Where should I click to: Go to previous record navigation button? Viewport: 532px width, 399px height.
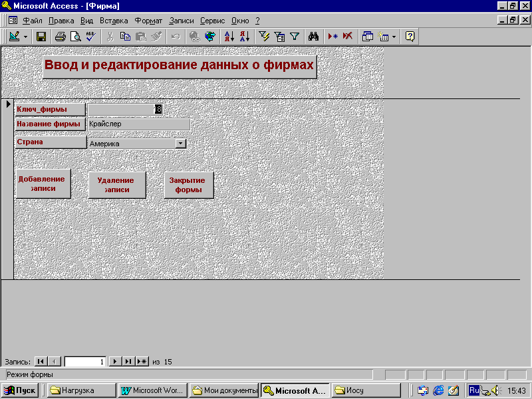55,362
